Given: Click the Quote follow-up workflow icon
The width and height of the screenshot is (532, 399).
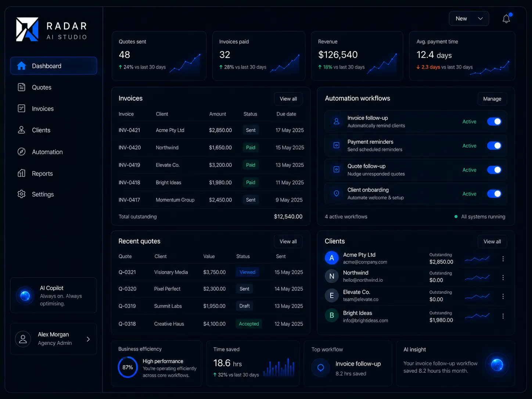Looking at the screenshot, I should (x=336, y=169).
